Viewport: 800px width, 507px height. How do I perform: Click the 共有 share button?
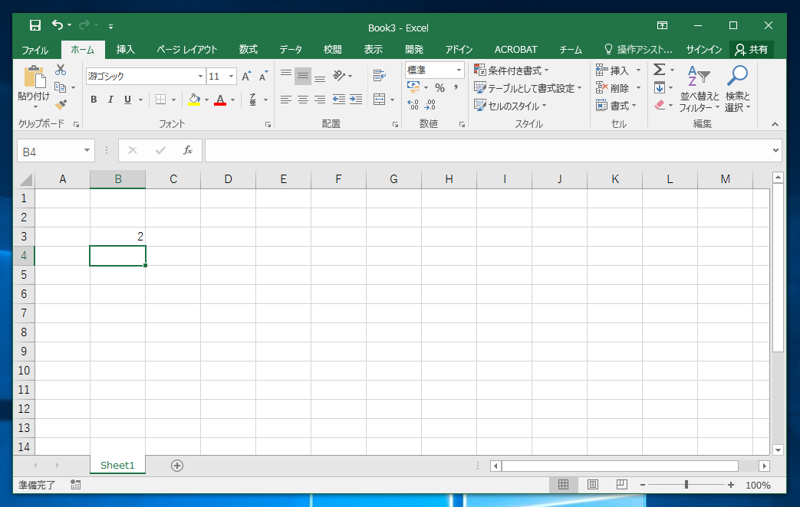tap(752, 49)
